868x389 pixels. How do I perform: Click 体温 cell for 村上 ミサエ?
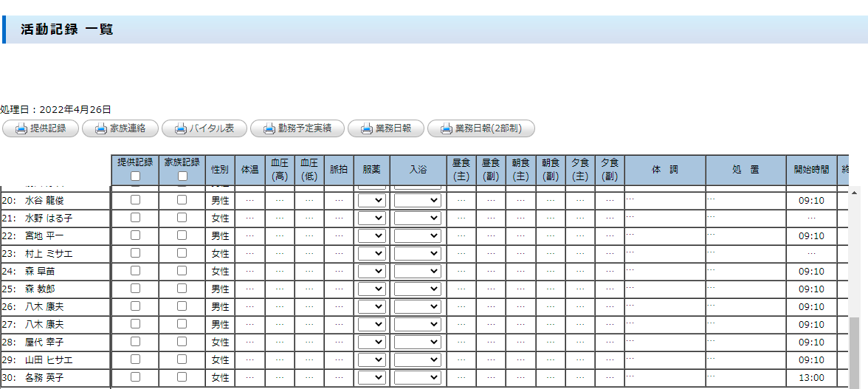pyautogui.click(x=249, y=253)
